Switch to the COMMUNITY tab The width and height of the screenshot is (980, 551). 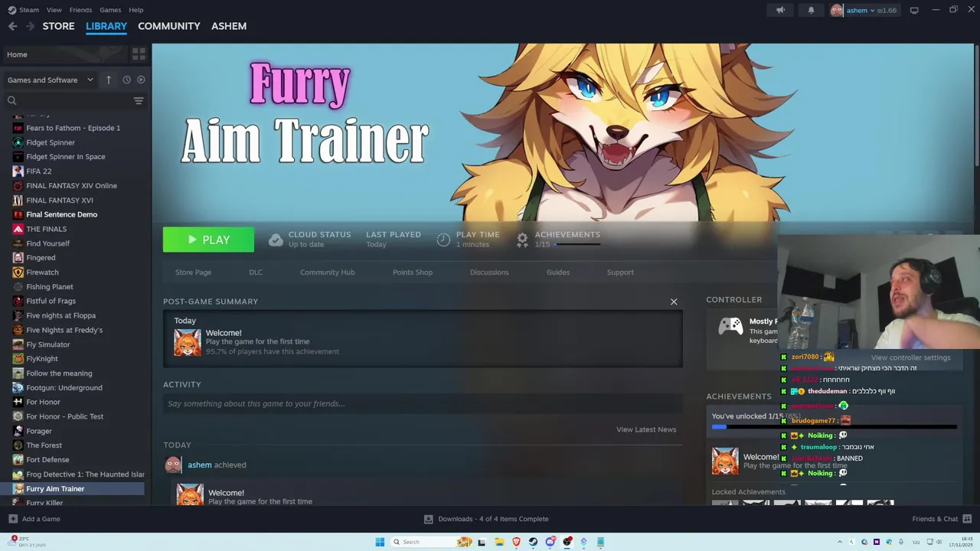point(169,26)
